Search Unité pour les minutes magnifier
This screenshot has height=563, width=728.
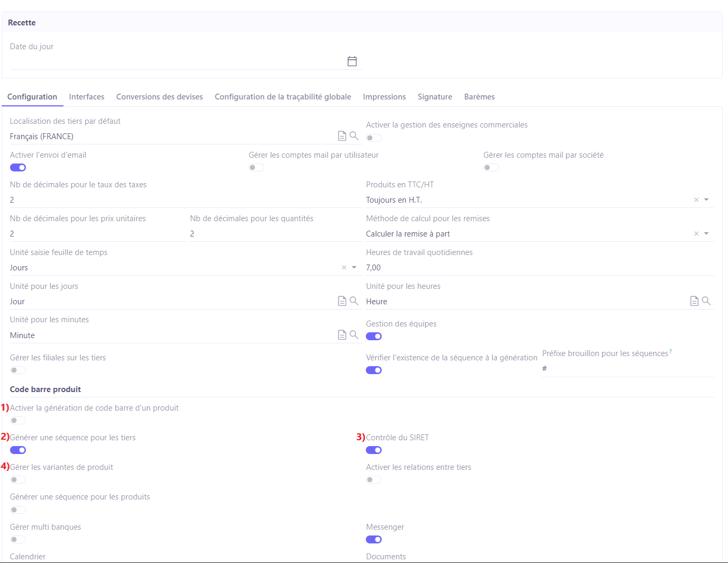[x=354, y=335]
